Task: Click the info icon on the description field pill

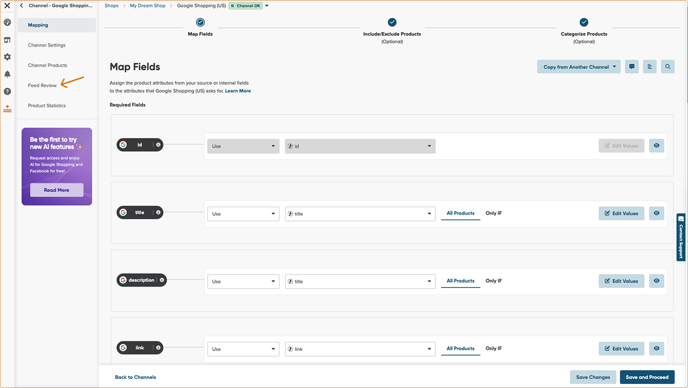Action: point(161,280)
